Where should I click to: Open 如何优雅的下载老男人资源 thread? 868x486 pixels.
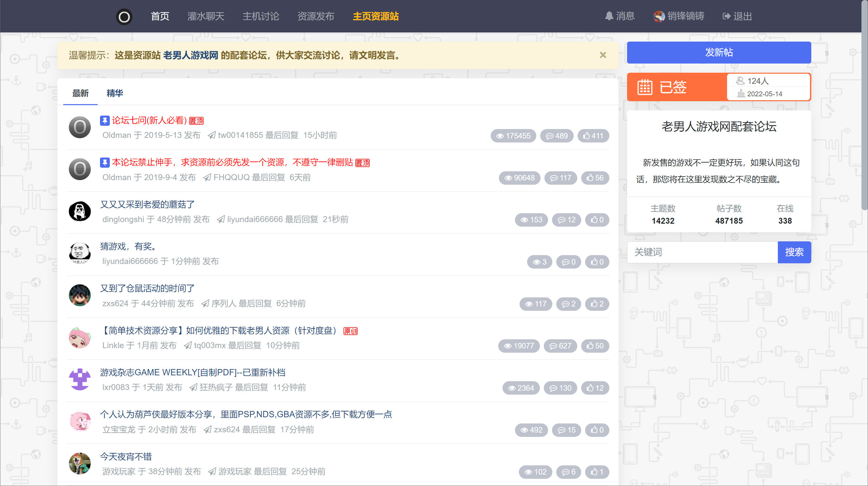(x=220, y=330)
